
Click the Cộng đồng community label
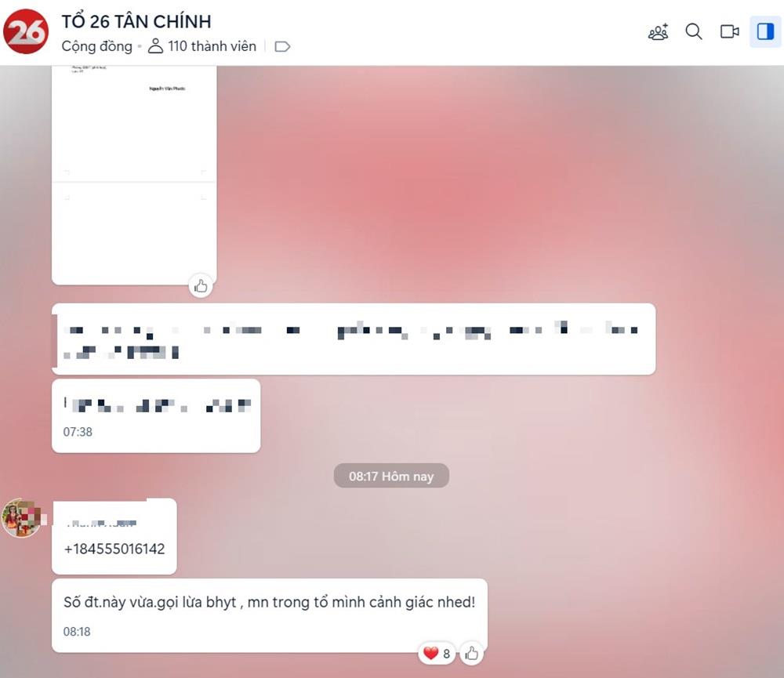96,46
